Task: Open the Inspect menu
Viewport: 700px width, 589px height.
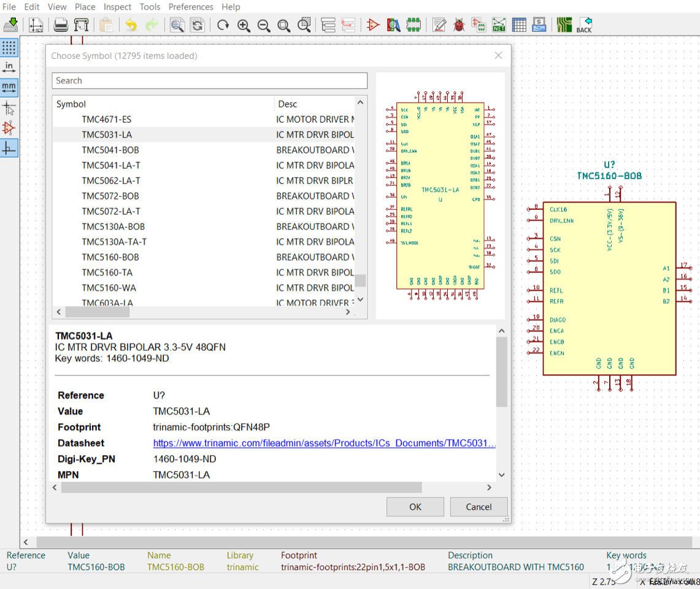Action: 117,7
